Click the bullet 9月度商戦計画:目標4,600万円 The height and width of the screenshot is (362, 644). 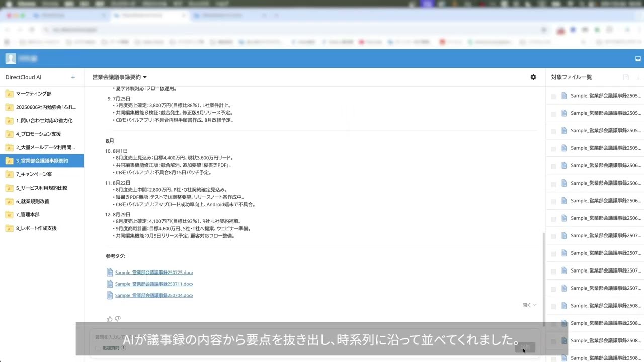tap(182, 228)
